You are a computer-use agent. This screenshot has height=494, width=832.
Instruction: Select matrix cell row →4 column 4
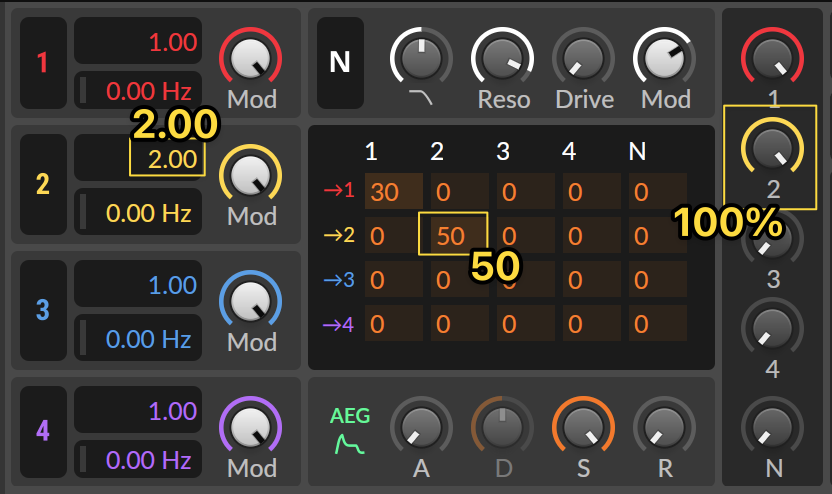coord(592,323)
